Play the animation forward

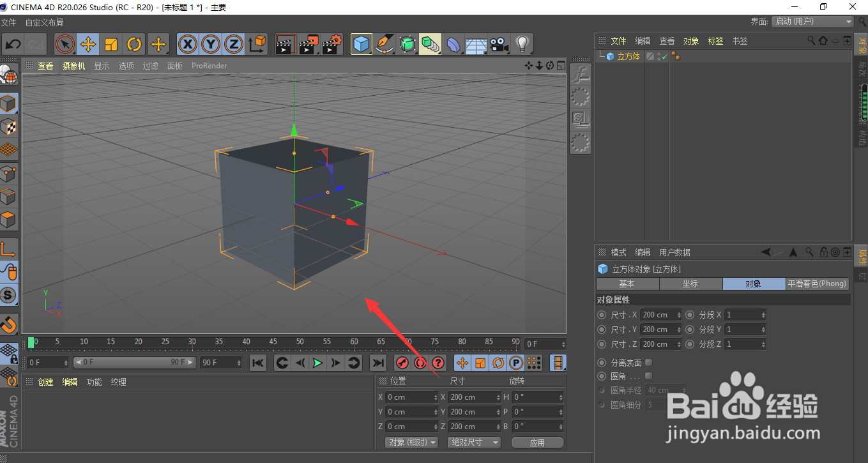[317, 363]
